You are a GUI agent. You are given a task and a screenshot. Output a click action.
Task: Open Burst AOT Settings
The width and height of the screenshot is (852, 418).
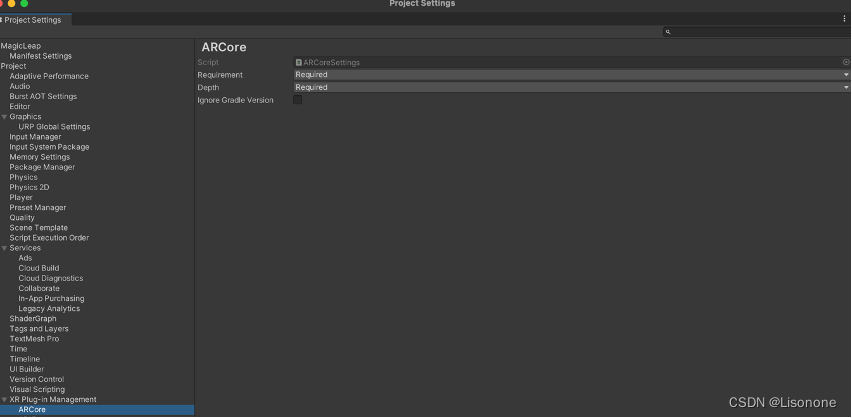point(43,97)
